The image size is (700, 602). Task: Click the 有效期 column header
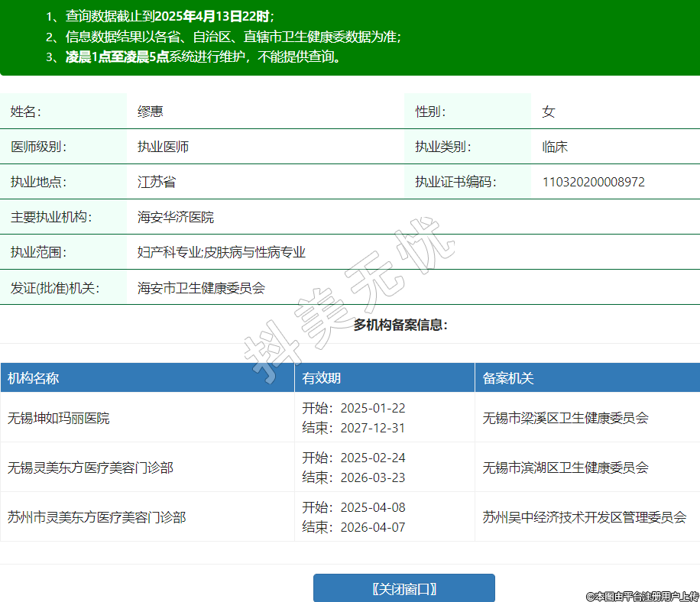(x=322, y=378)
